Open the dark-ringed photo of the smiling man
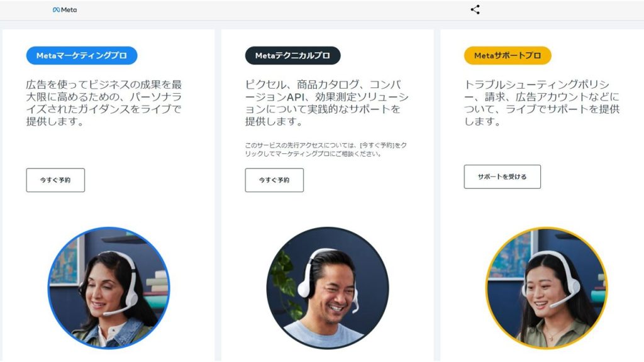644x362 pixels. (x=328, y=288)
